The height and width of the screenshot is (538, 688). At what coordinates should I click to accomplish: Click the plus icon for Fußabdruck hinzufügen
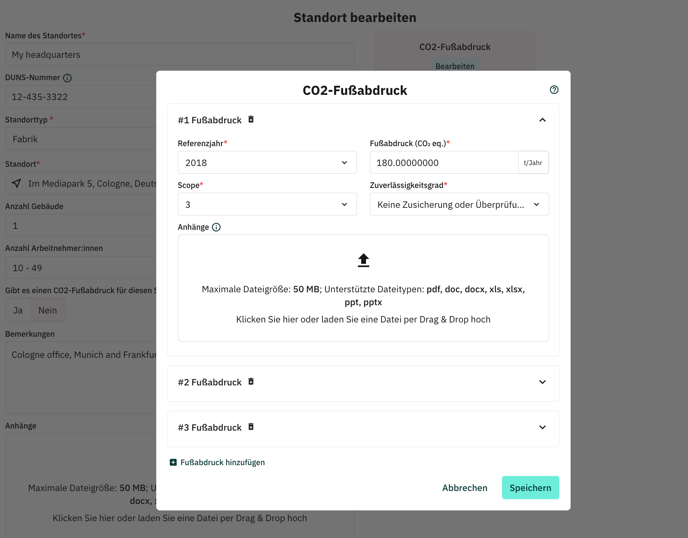click(173, 462)
